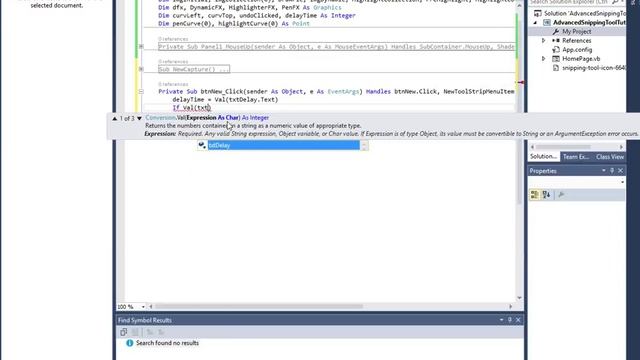Click the info icon next to Search found no results
Screen dimensions: 640x360
point(129,343)
